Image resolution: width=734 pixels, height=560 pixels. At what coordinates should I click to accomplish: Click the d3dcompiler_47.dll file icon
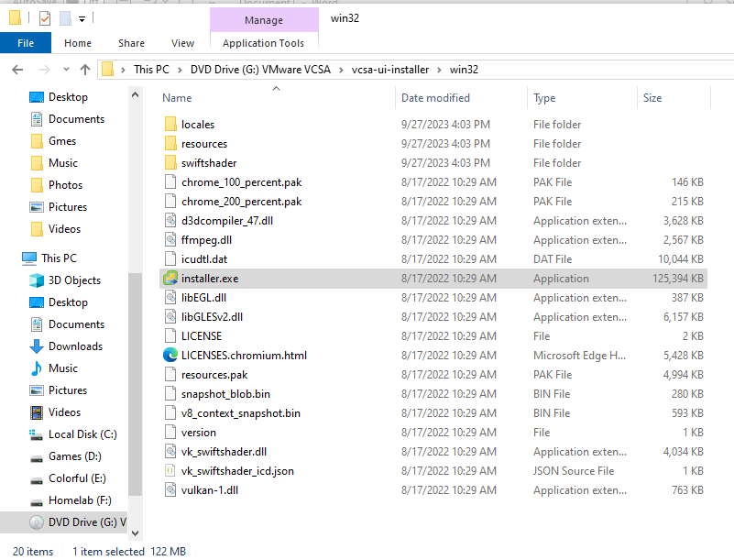170,220
